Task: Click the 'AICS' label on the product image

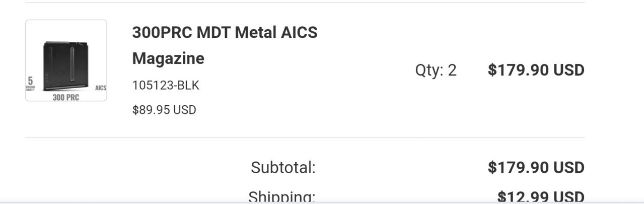Action: 101,88
